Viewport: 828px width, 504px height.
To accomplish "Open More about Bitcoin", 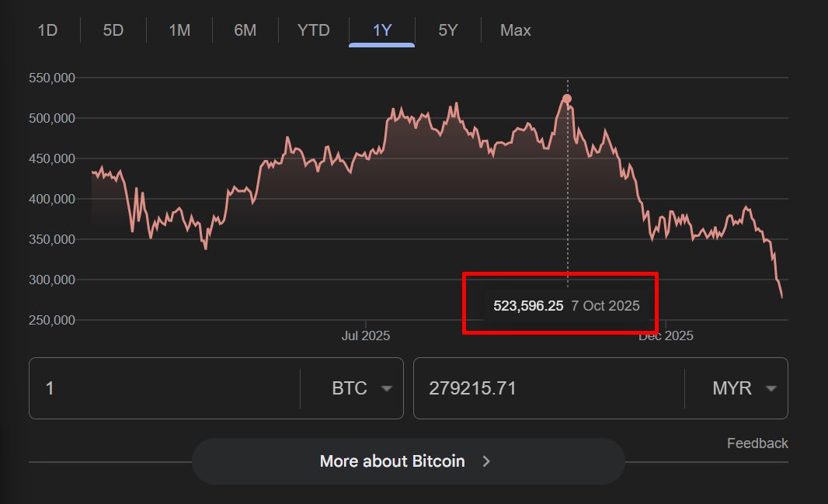I will (392, 461).
